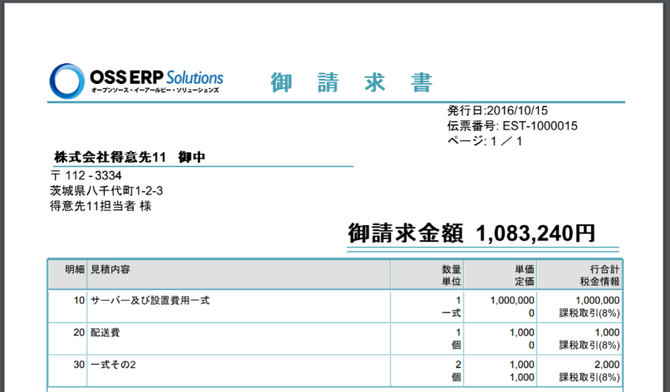
Task: Click the 見積内容 column header
Action: [110, 269]
